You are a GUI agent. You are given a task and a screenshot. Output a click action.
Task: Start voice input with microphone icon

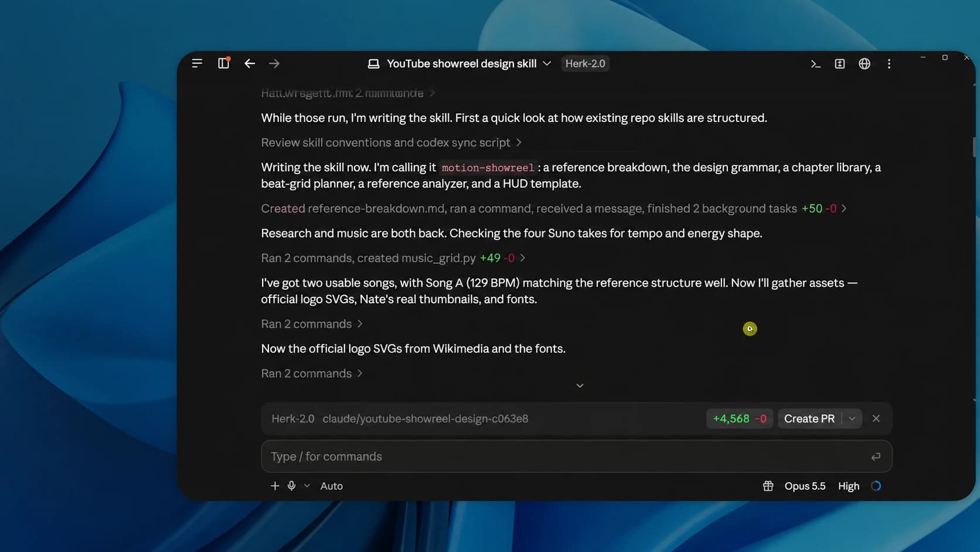click(291, 486)
